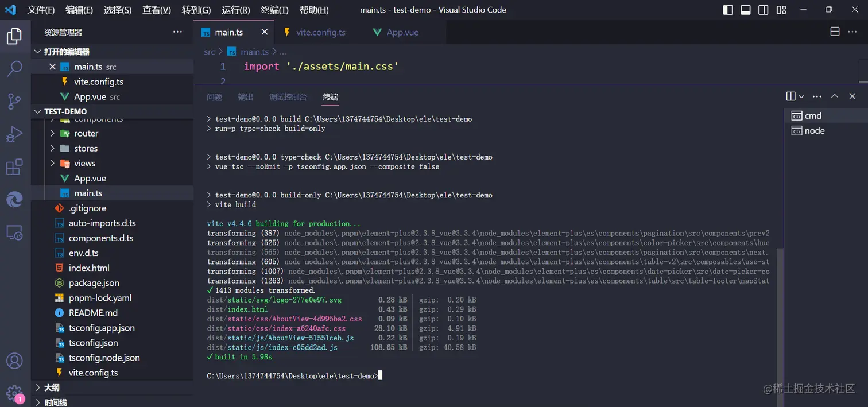
Task: Open Run and Debug view
Action: tap(14, 135)
